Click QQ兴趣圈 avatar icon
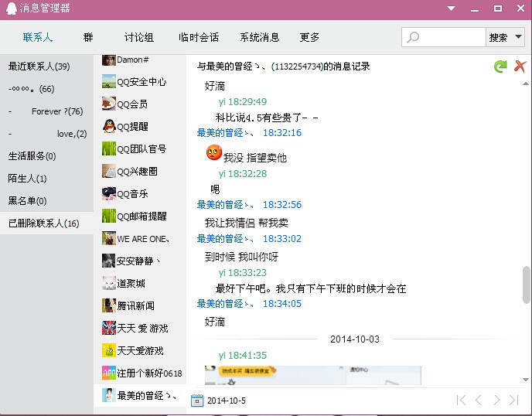532x416 pixels. [108, 172]
